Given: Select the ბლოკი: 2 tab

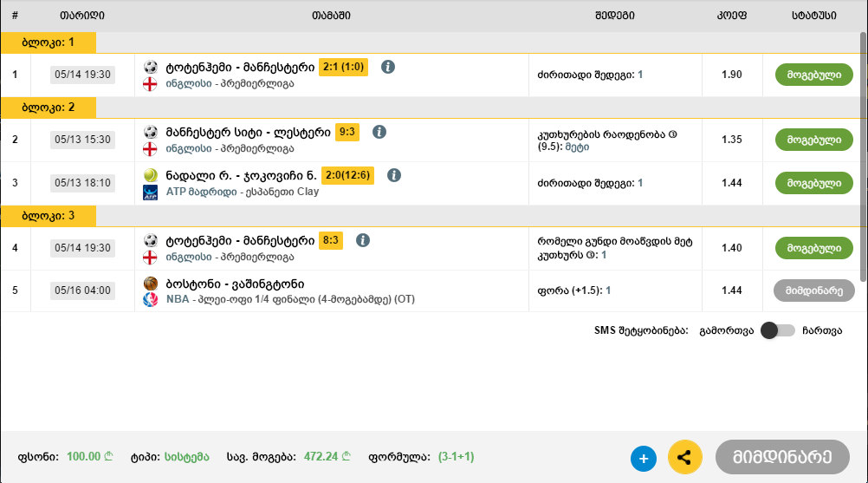Looking at the screenshot, I should coord(49,108).
